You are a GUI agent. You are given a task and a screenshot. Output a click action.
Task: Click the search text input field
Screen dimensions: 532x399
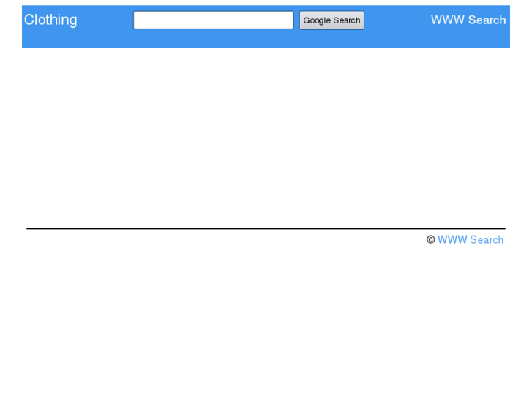[214, 20]
